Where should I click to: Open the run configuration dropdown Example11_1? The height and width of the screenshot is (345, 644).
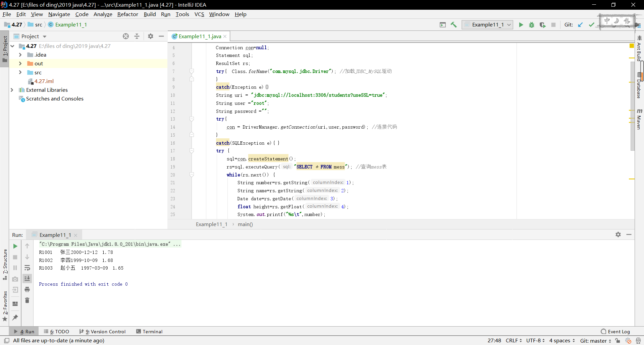point(487,25)
